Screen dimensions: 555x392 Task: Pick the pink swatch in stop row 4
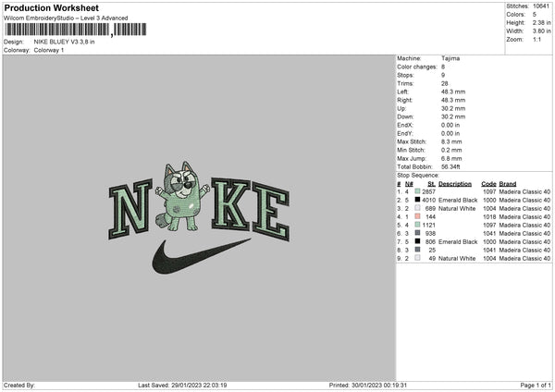point(418,216)
